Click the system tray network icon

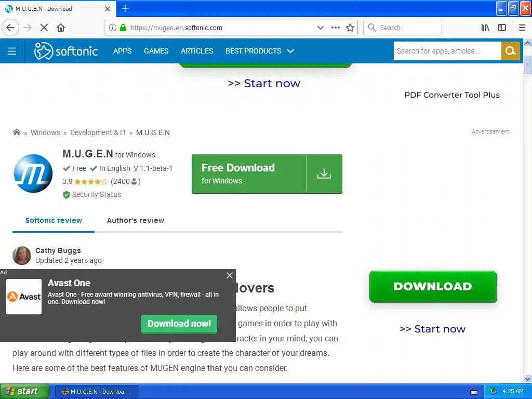point(493,392)
